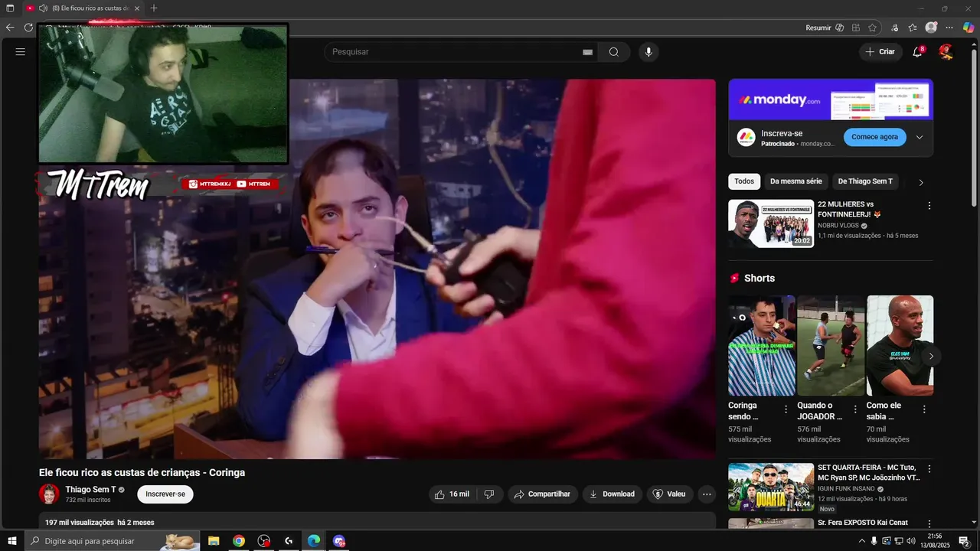Click the Download button
Image resolution: width=980 pixels, height=551 pixels.
click(612, 494)
